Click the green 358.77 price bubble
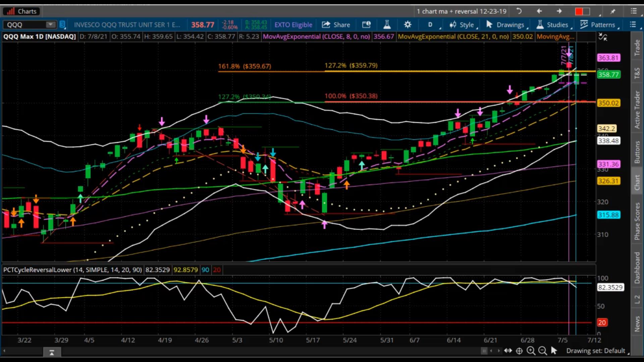 [x=608, y=74]
